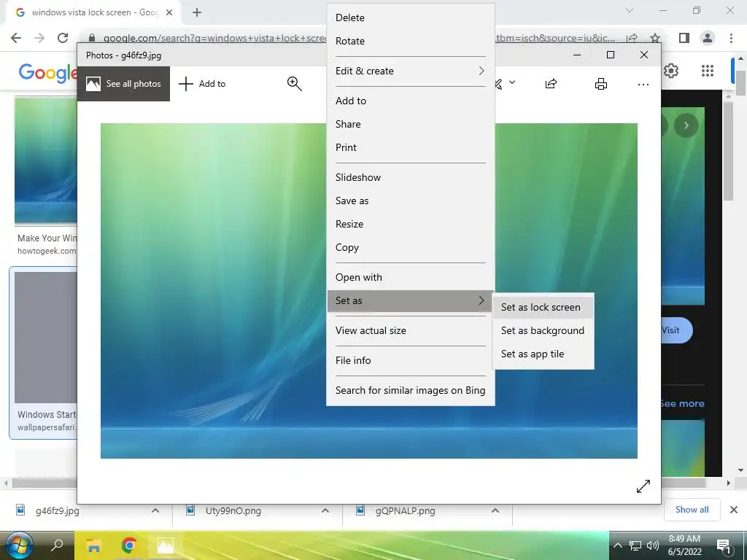The height and width of the screenshot is (560, 747).
Task: Open options chevron for Uty99nO.png download
Action: pyautogui.click(x=325, y=510)
